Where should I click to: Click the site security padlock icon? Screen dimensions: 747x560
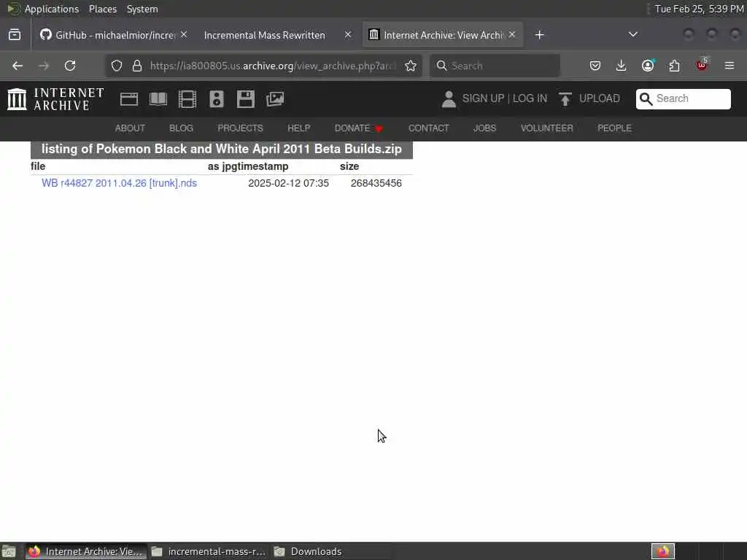click(137, 66)
